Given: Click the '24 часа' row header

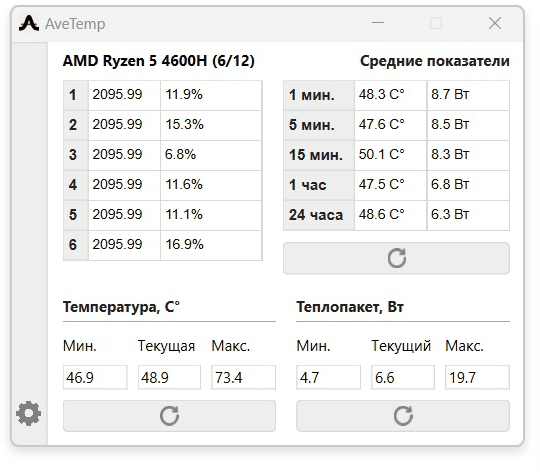Looking at the screenshot, I should point(319,215).
